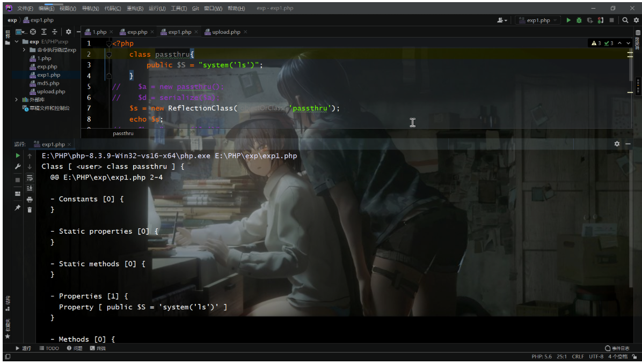This screenshot has height=364, width=642.
Task: Click the passthru breadcrumb below editor
Action: 123,133
